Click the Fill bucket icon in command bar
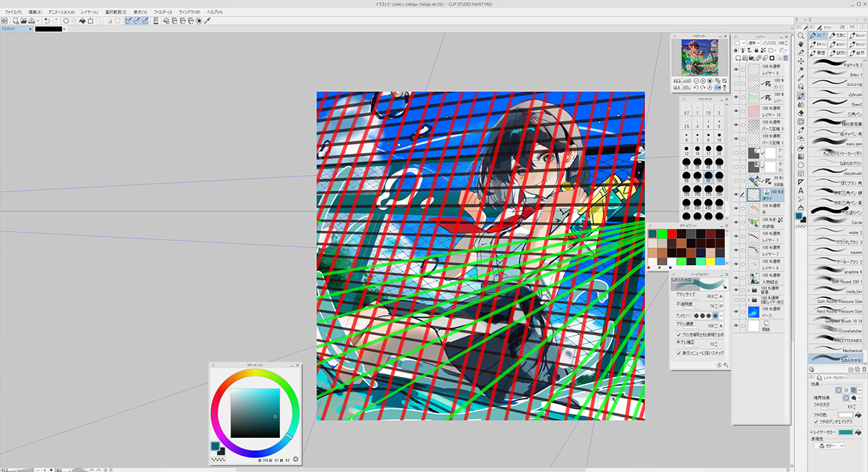The image size is (868, 472). 82,21
